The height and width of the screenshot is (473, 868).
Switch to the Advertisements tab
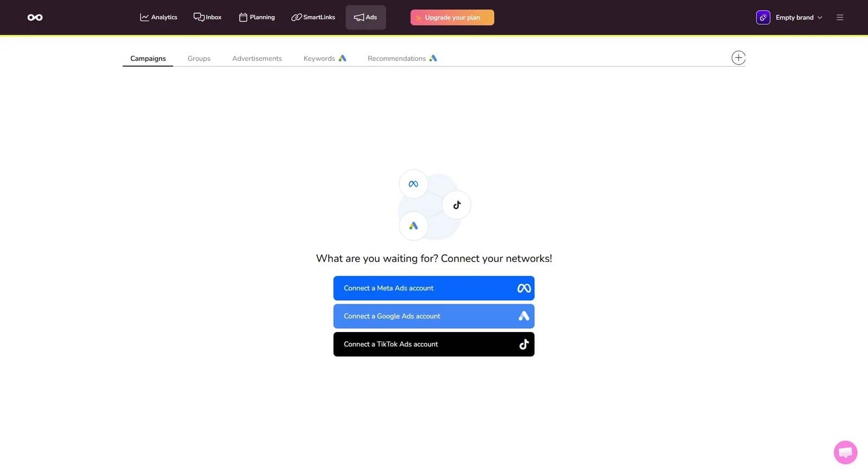[257, 59]
